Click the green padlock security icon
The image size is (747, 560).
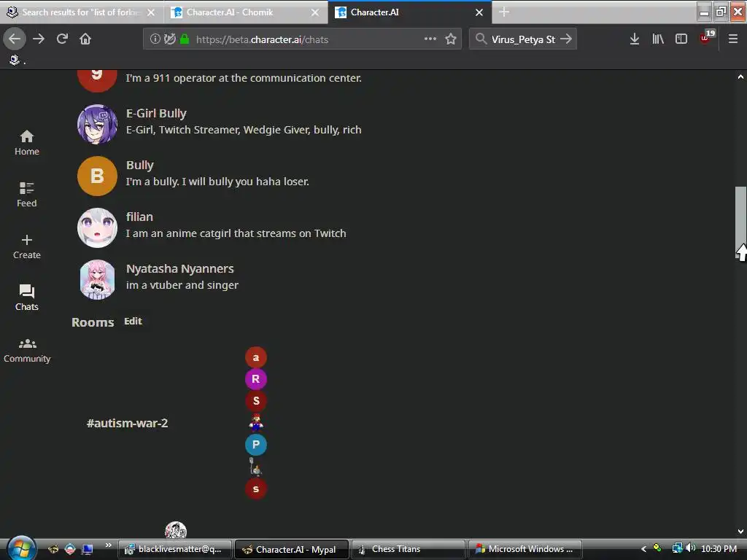click(x=185, y=39)
